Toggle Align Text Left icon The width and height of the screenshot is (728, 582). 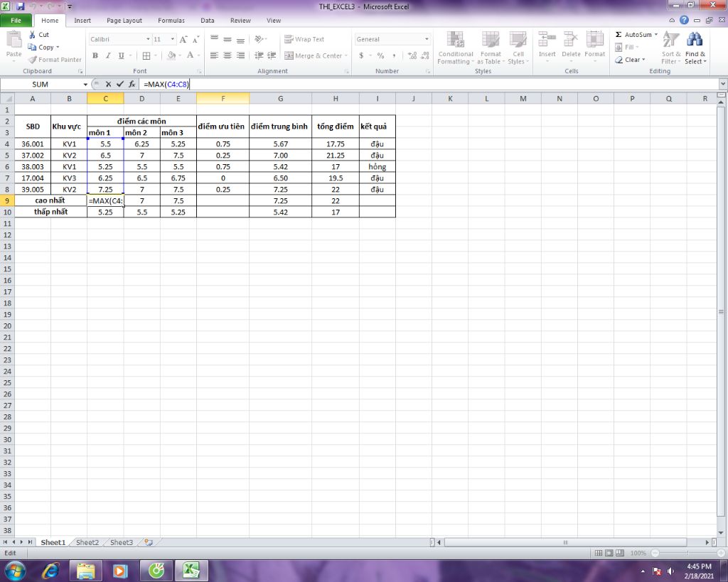click(214, 55)
